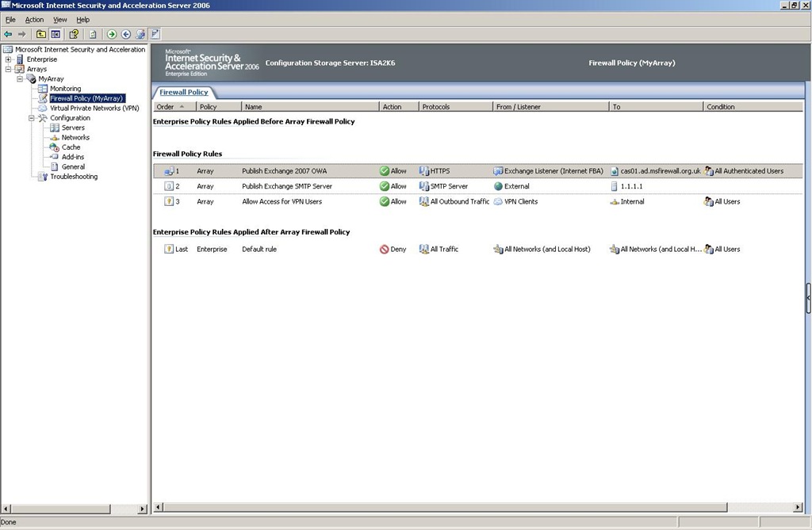The width and height of the screenshot is (812, 530).
Task: Open the Add-ins node
Action: (x=72, y=157)
